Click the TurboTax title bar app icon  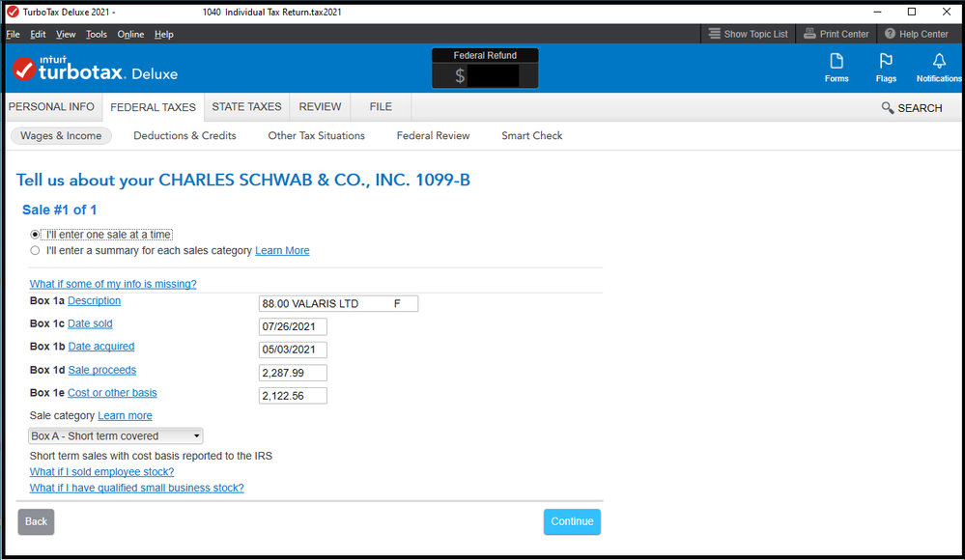tap(13, 12)
